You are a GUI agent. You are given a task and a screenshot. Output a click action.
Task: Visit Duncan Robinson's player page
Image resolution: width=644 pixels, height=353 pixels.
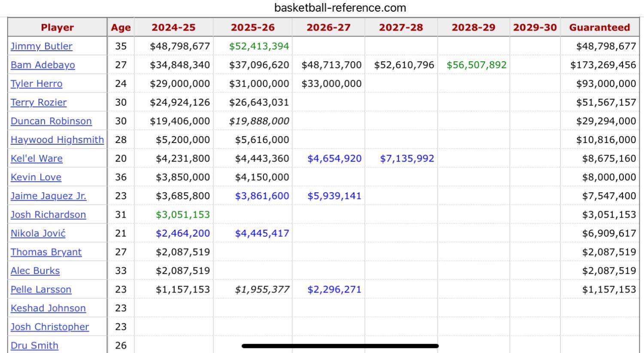coord(51,121)
